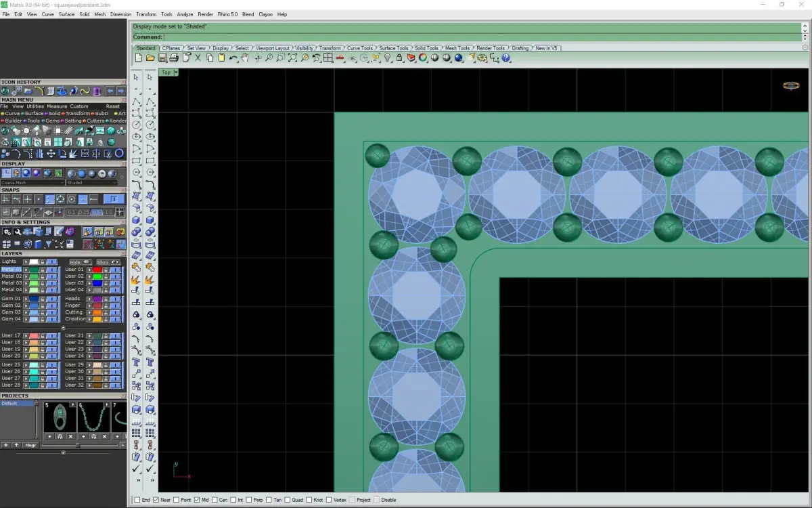Toggle the Near osnap checkbox

(x=156, y=500)
